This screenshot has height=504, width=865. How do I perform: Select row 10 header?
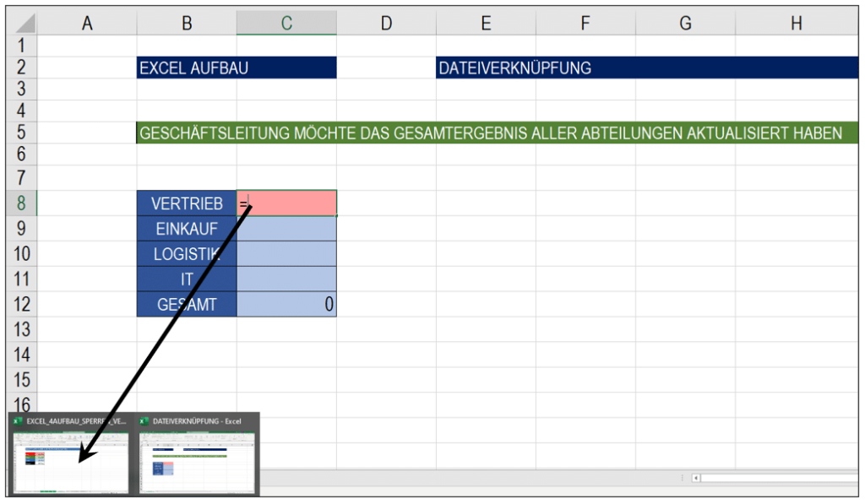[21, 253]
